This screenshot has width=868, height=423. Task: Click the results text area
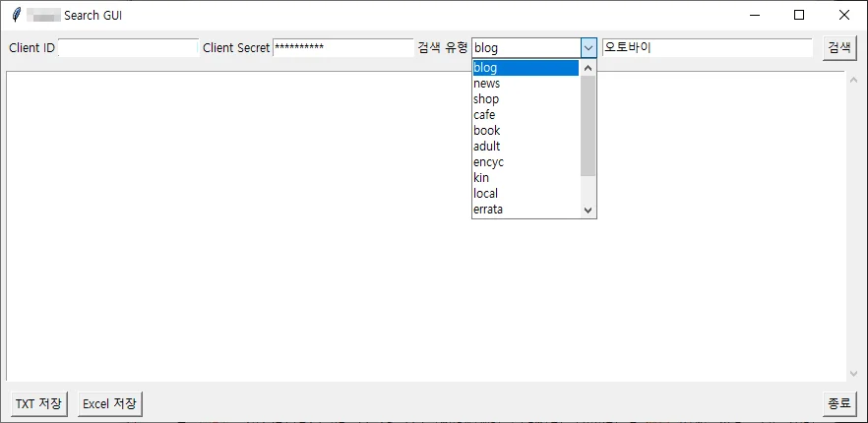(x=426, y=226)
